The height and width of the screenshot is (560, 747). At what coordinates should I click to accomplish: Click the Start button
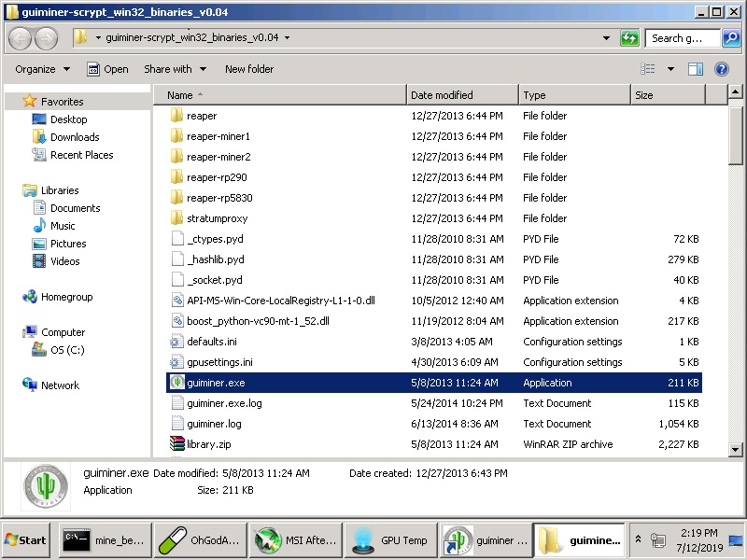pos(26,540)
